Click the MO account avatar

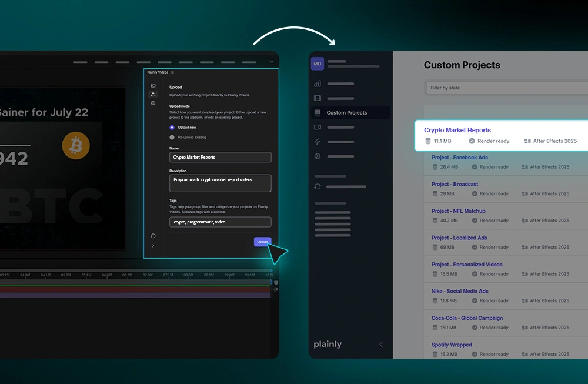318,64
